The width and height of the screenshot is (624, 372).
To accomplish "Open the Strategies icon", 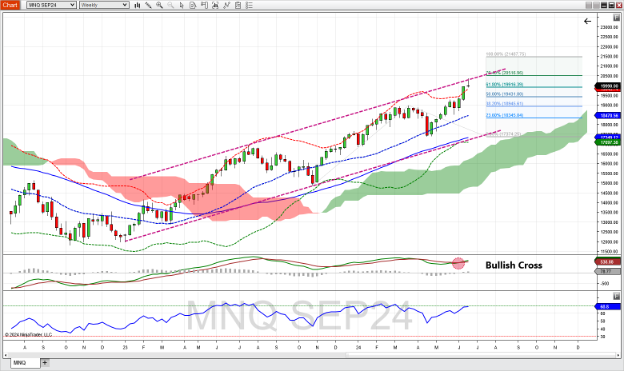I will [238, 5].
